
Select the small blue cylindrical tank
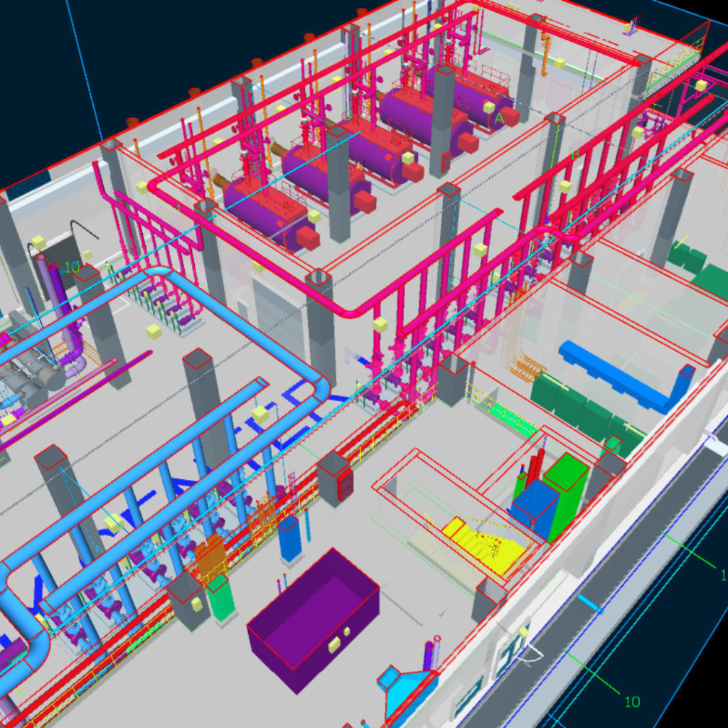tap(290, 540)
